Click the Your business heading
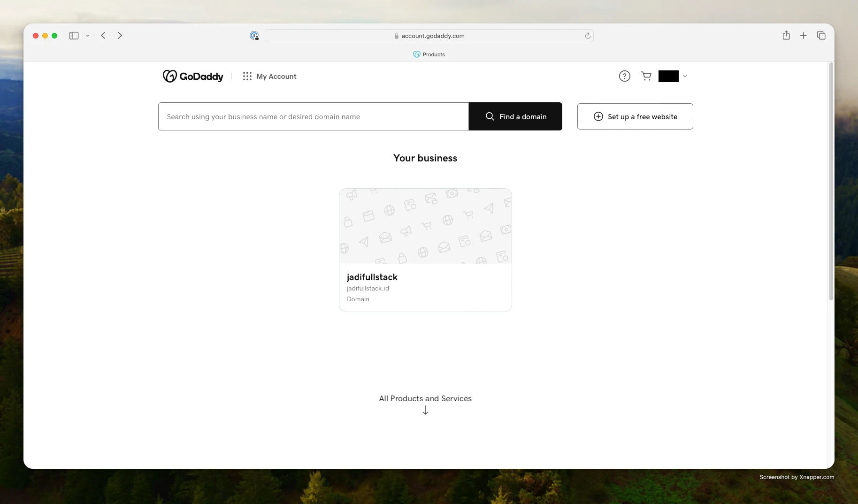Viewport: 858px width, 504px height. [425, 158]
